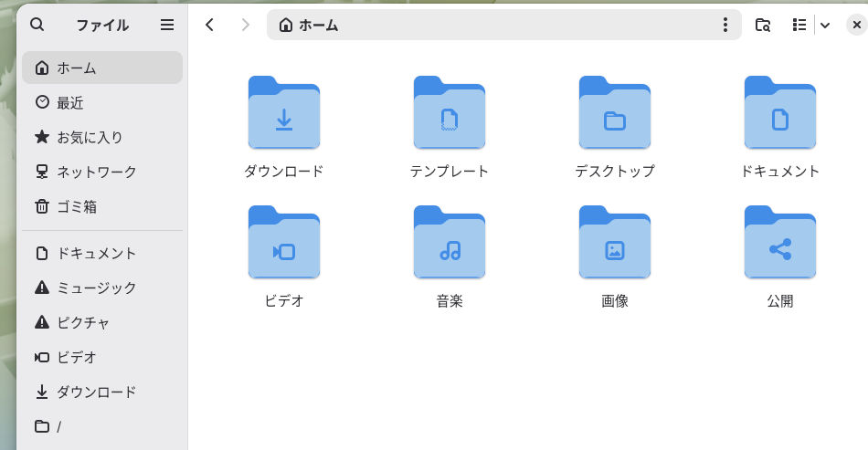Select the 音楽 folder

click(450, 256)
